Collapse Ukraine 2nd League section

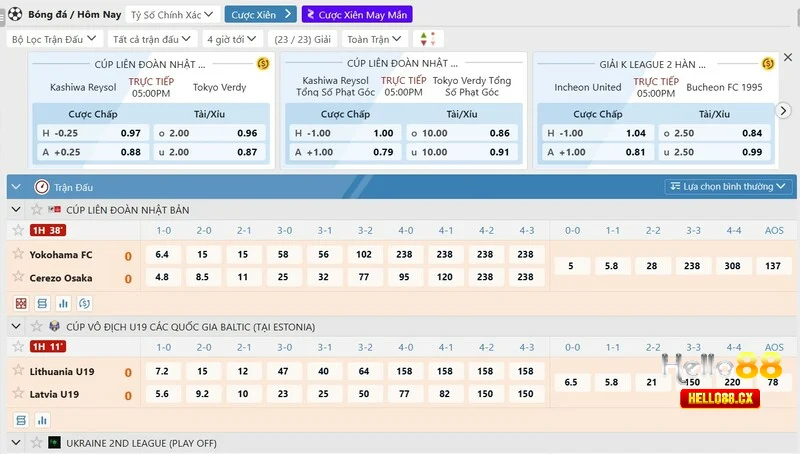tap(16, 443)
